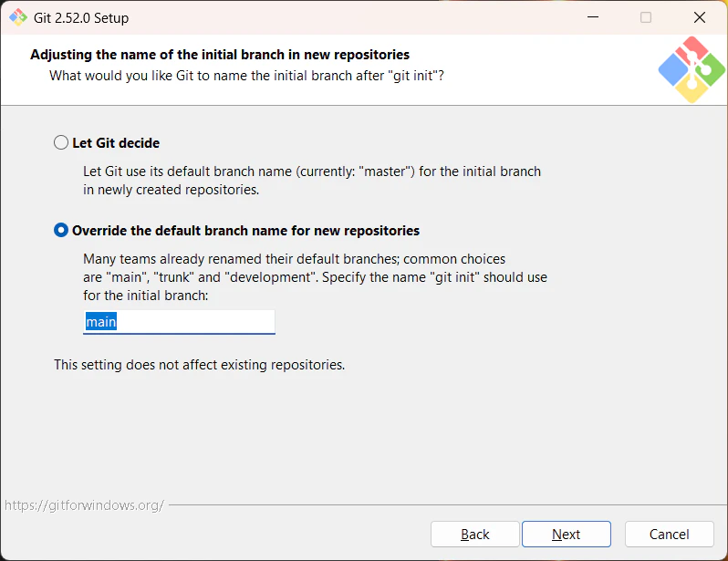
Task: Click the heading 'Adjusting the name of the initial branch'
Action: 220,55
